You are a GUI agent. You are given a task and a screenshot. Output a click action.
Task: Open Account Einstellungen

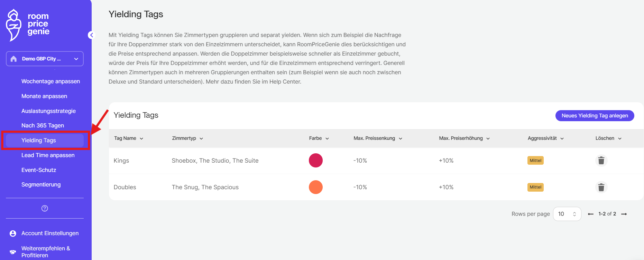click(x=50, y=233)
